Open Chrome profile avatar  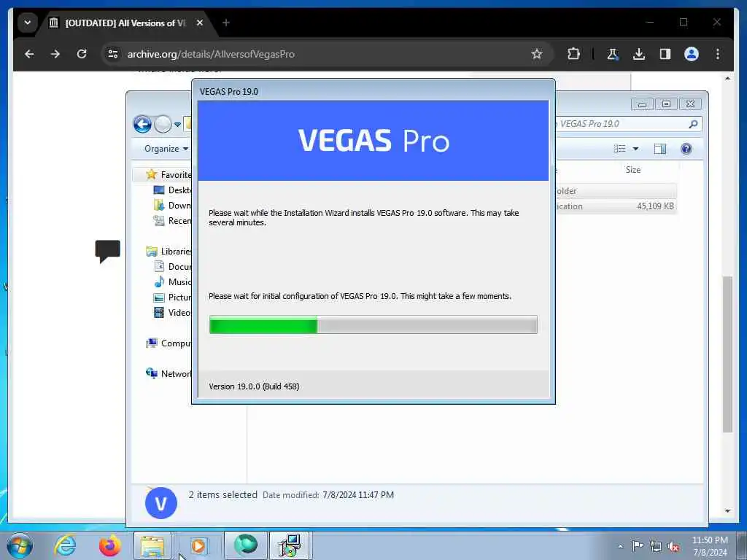pyautogui.click(x=692, y=54)
